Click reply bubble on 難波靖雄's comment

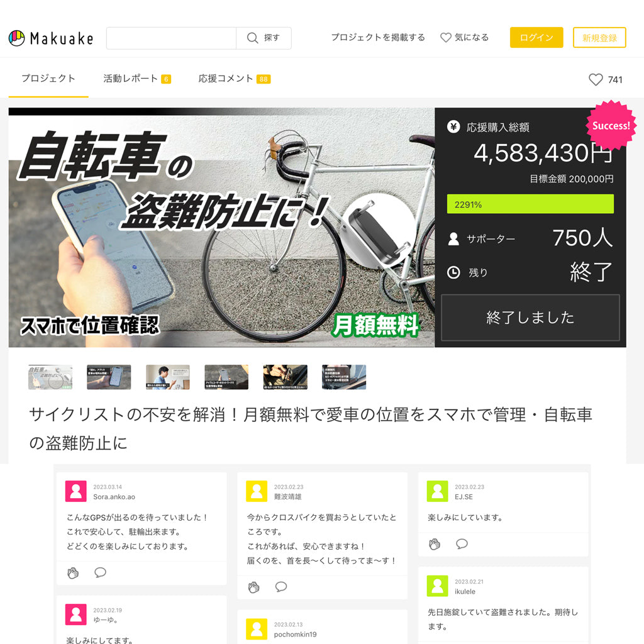[281, 587]
